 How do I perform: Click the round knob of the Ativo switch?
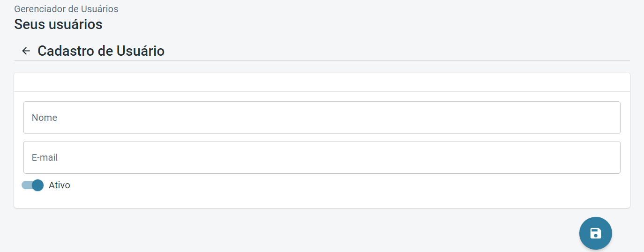coord(37,185)
